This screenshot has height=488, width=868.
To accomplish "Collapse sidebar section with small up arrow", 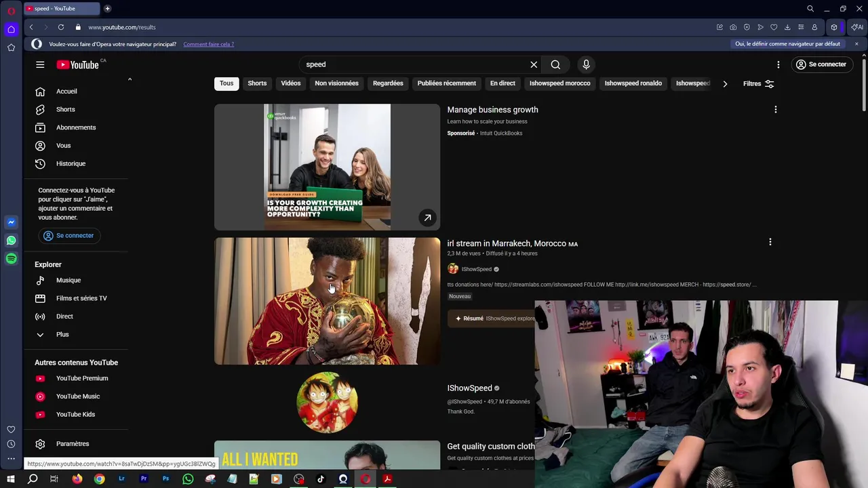I will (130, 79).
